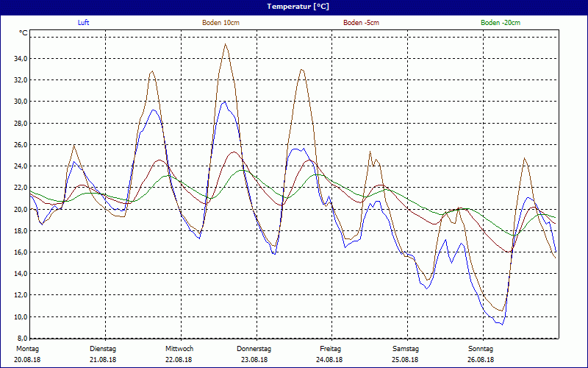Click the '10,0' y-axis value
The height and width of the screenshot is (368, 588).
pyautogui.click(x=20, y=316)
